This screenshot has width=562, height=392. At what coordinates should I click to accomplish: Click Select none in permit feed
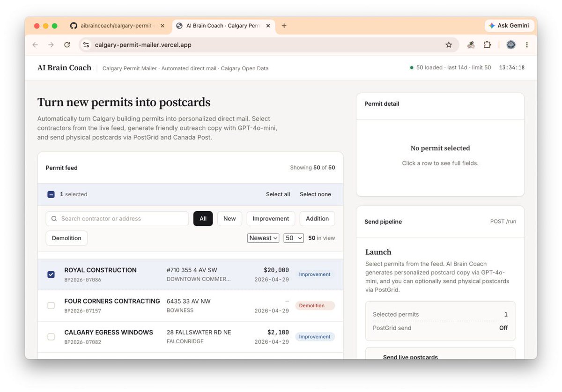tap(315, 194)
